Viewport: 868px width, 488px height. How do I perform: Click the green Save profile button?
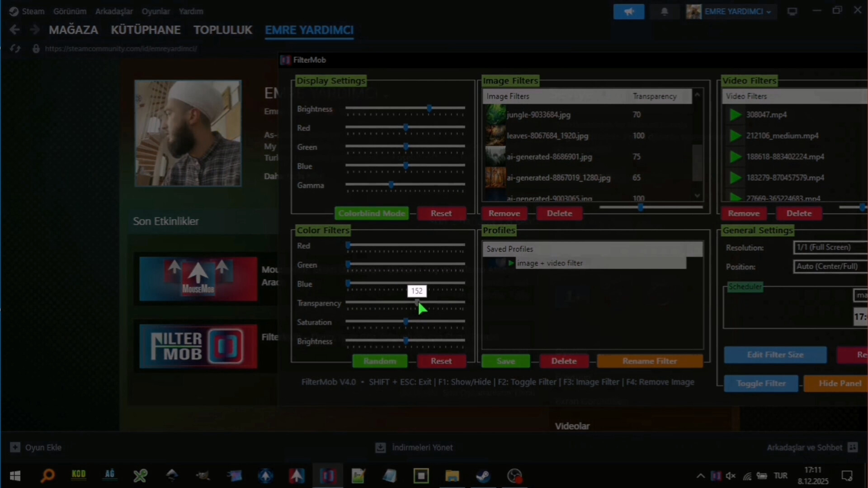pos(505,361)
